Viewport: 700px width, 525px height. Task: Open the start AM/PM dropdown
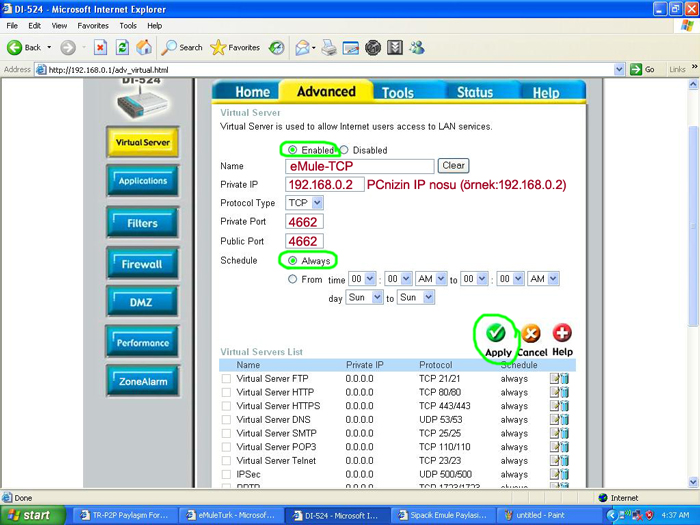pos(431,279)
